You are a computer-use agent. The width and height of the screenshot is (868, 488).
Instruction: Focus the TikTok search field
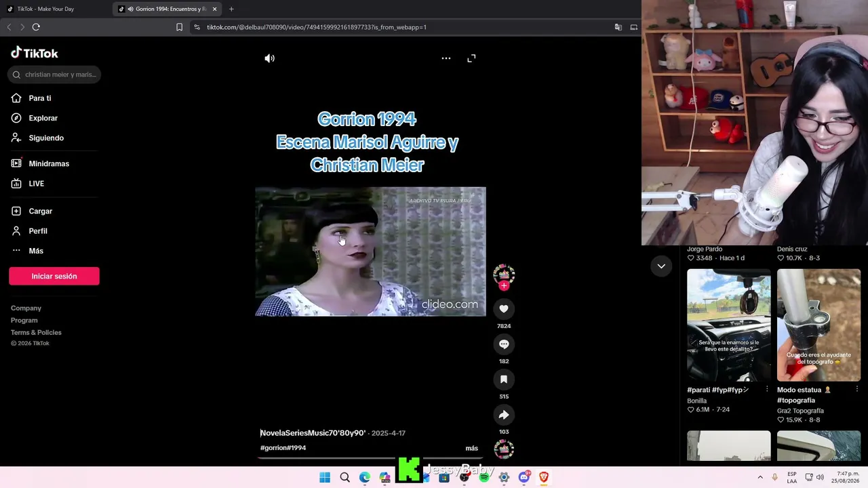click(x=54, y=75)
